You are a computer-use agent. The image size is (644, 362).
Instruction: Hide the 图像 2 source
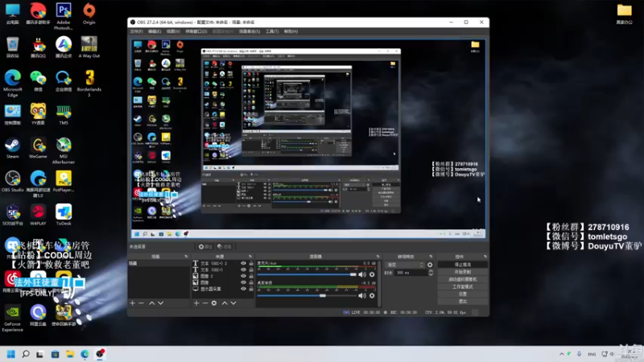pos(243,276)
